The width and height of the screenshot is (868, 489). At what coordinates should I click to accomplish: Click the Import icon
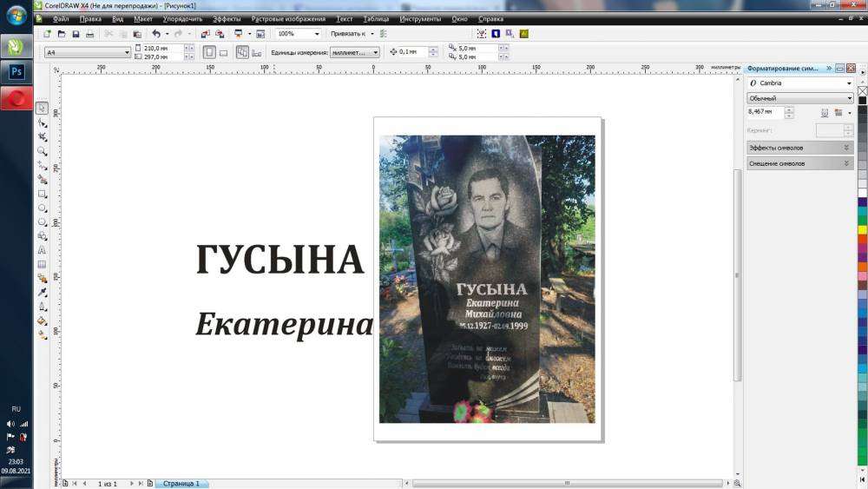click(206, 34)
